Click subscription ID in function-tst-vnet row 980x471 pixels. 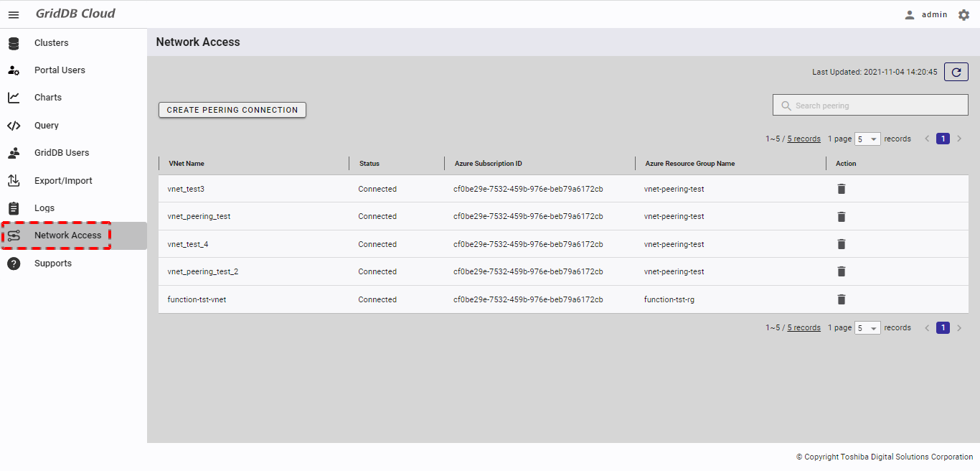tap(528, 299)
